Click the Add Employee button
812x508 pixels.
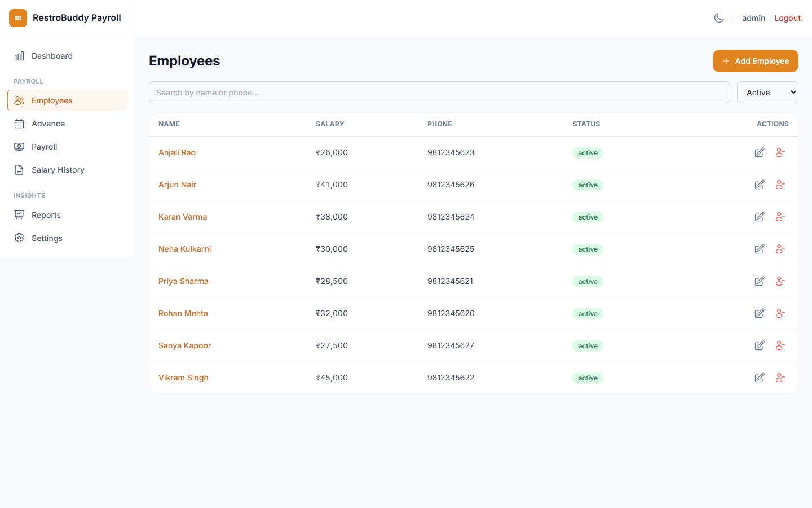click(755, 61)
